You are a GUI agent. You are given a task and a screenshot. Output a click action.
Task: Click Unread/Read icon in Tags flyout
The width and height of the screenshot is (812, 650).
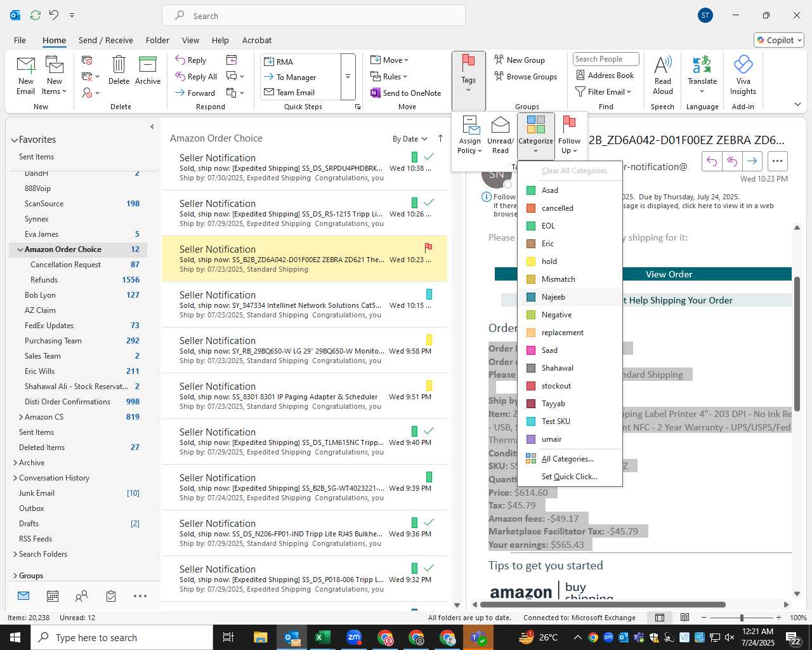click(x=501, y=135)
